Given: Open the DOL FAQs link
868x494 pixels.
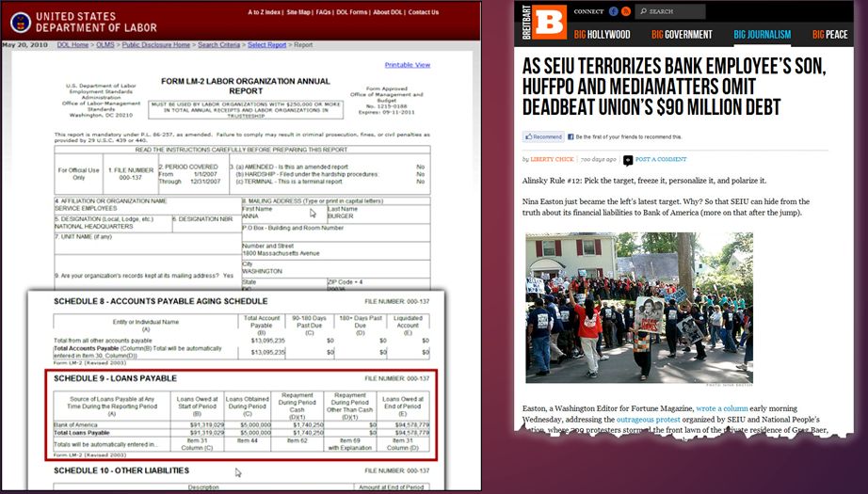Looking at the screenshot, I should (323, 12).
